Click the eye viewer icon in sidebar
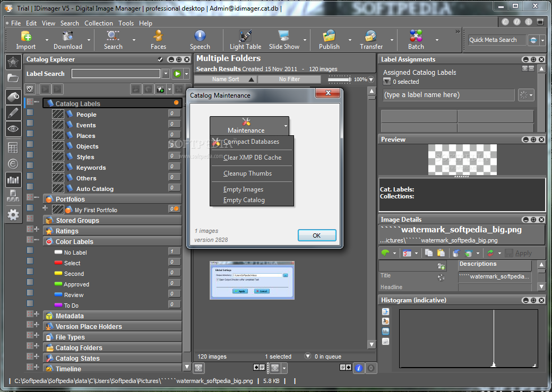 pos(13,129)
